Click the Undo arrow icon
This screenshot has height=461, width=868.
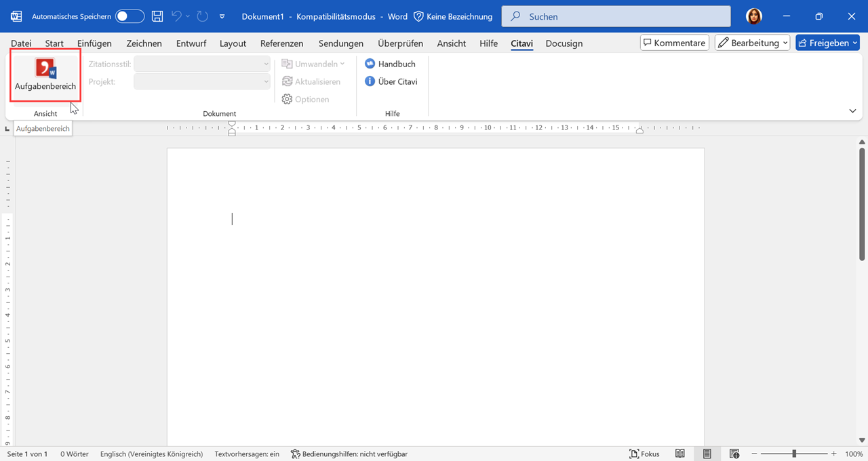point(176,16)
